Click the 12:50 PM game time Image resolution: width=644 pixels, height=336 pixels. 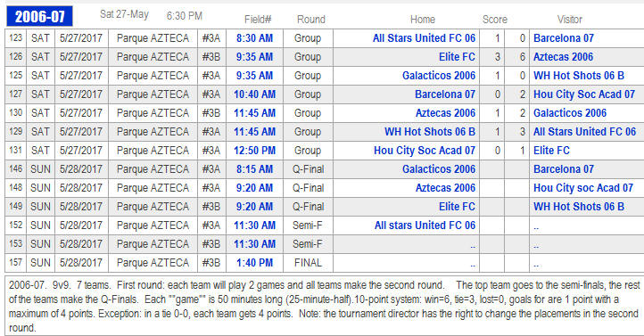[x=254, y=151]
